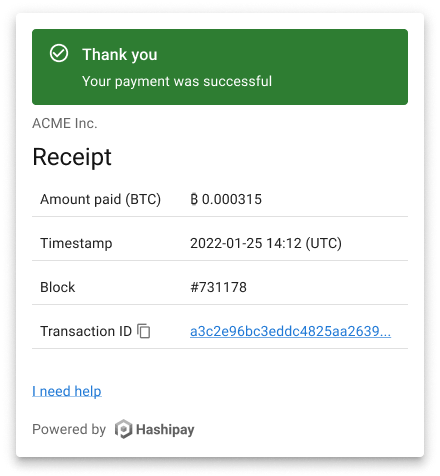Click the Hashipay hexagon logo icon
Image resolution: width=440 pixels, height=476 pixels.
coord(124,429)
